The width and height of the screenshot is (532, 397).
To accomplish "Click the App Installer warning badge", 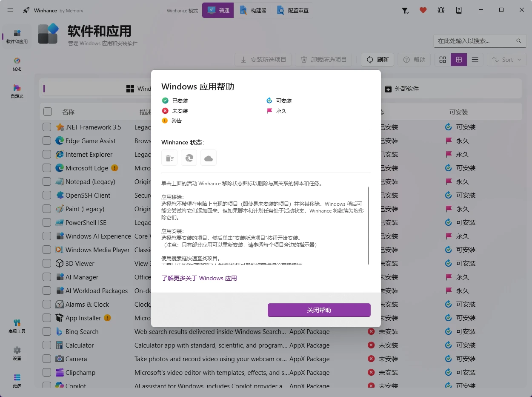I will (107, 318).
